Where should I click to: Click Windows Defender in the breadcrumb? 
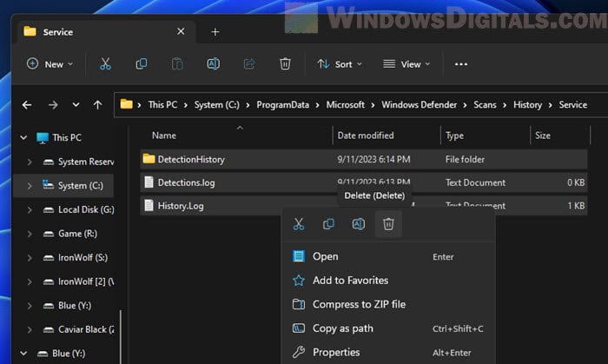coord(420,104)
